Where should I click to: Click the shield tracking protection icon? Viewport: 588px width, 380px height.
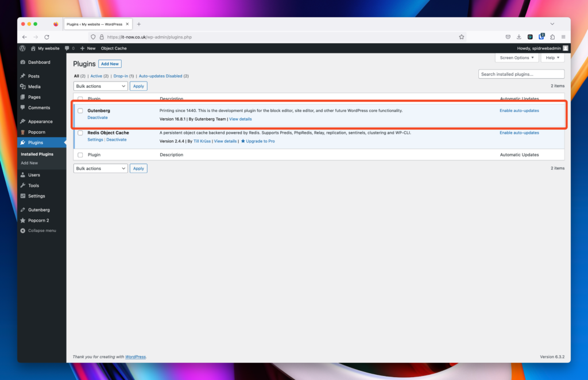tap(93, 37)
